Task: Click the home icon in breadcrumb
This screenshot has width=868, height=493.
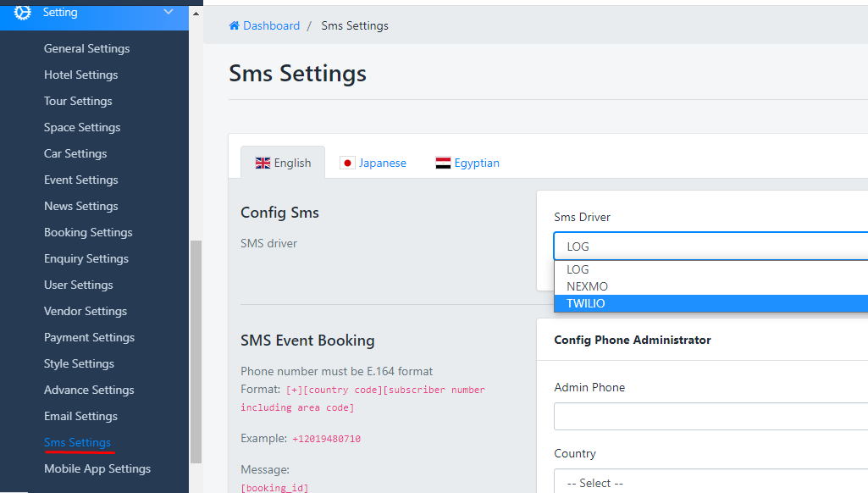Action: tap(235, 25)
